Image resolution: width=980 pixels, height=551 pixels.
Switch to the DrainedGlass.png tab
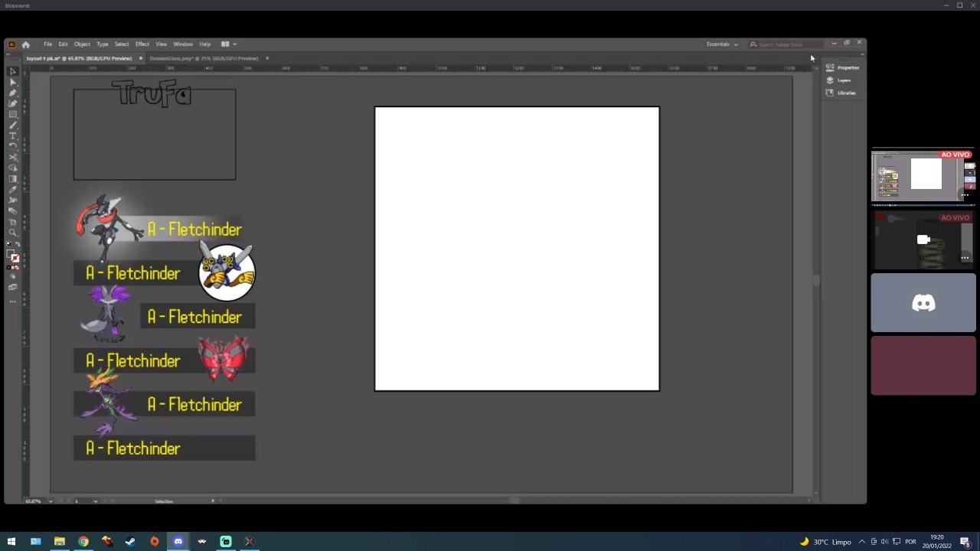click(x=204, y=58)
